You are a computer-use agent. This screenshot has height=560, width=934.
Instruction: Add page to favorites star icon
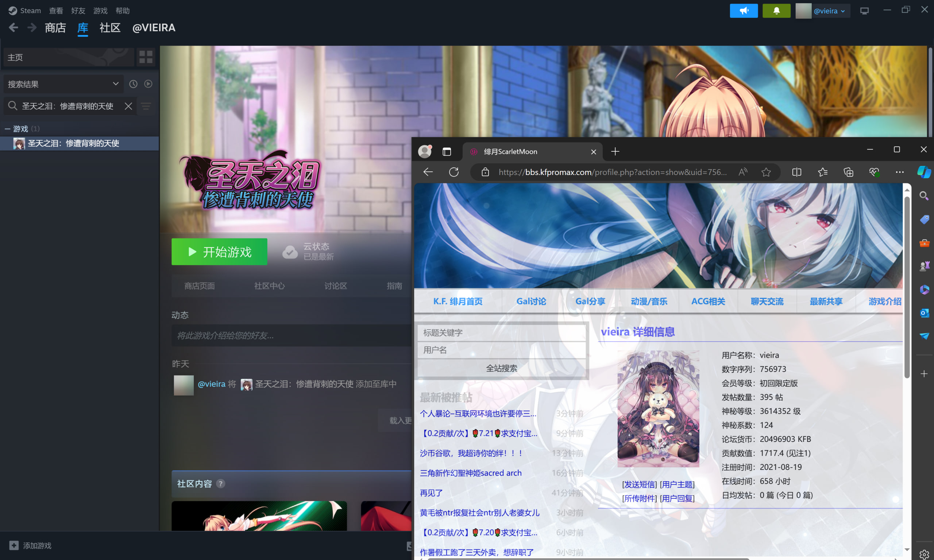click(766, 172)
